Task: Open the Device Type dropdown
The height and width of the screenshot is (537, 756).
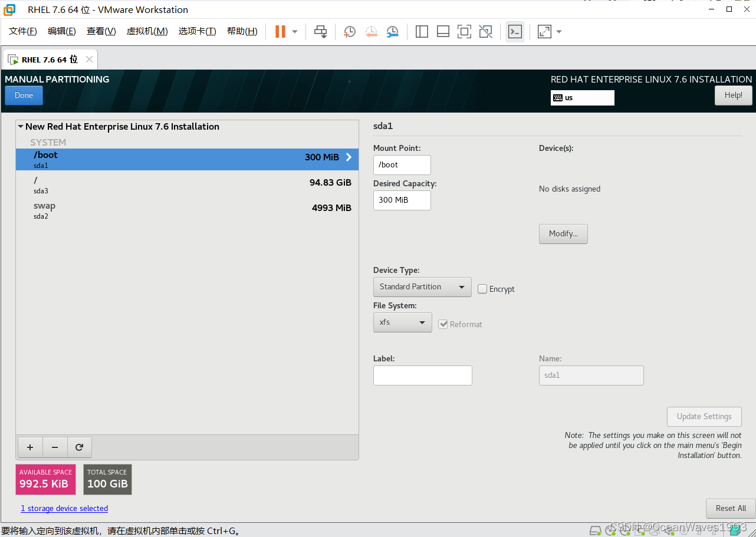Action: click(422, 287)
